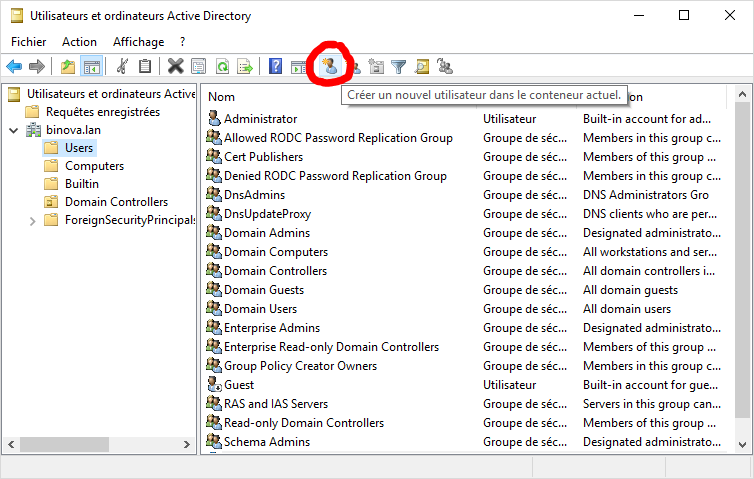754x479 pixels.
Task: Click the Refresh toolbar icon
Action: point(222,67)
